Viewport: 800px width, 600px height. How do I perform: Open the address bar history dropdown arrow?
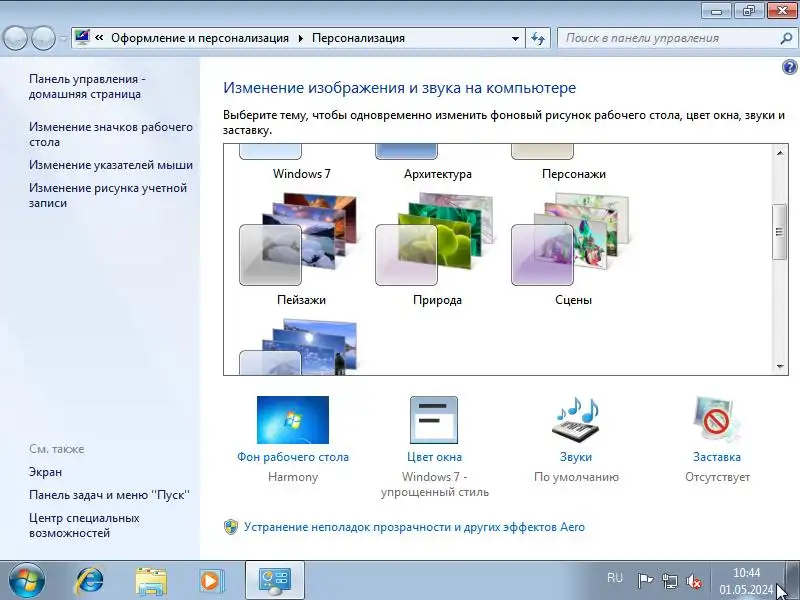[515, 39]
